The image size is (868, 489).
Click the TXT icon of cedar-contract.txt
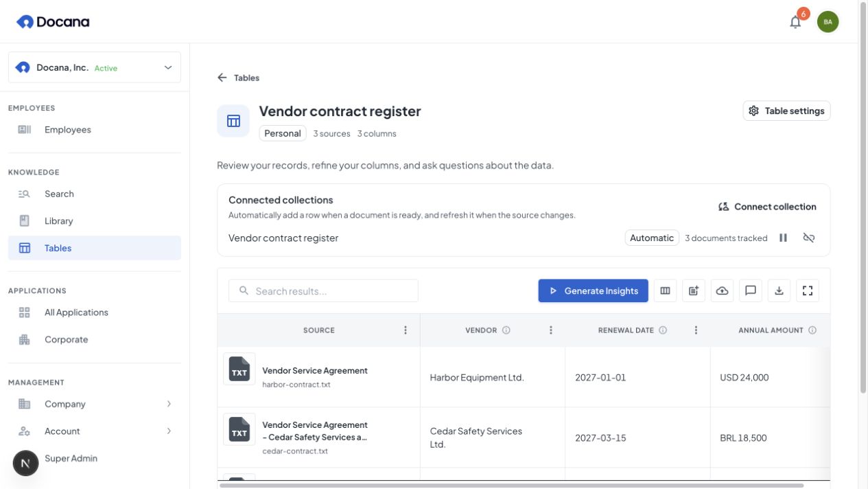(239, 430)
